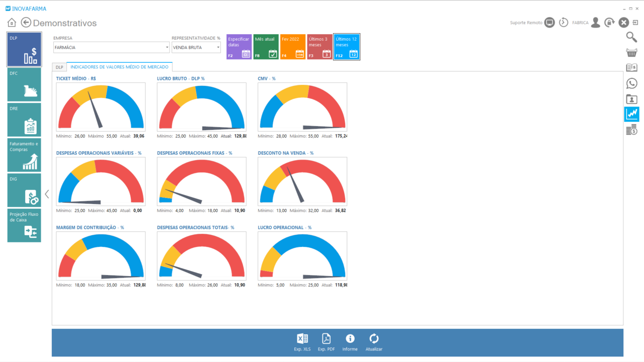The image size is (644, 362).
Task: Open the search magnifier in the right sidebar
Action: click(x=631, y=37)
